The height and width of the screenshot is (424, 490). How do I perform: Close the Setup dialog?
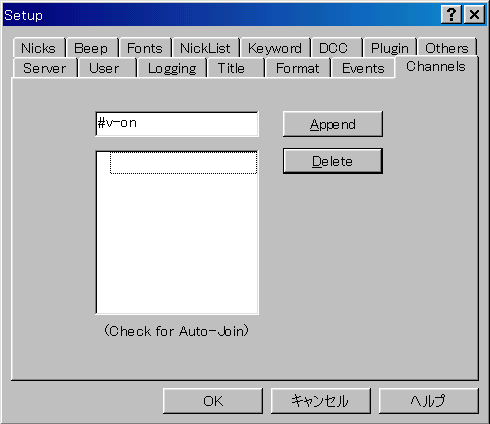pos(474,15)
